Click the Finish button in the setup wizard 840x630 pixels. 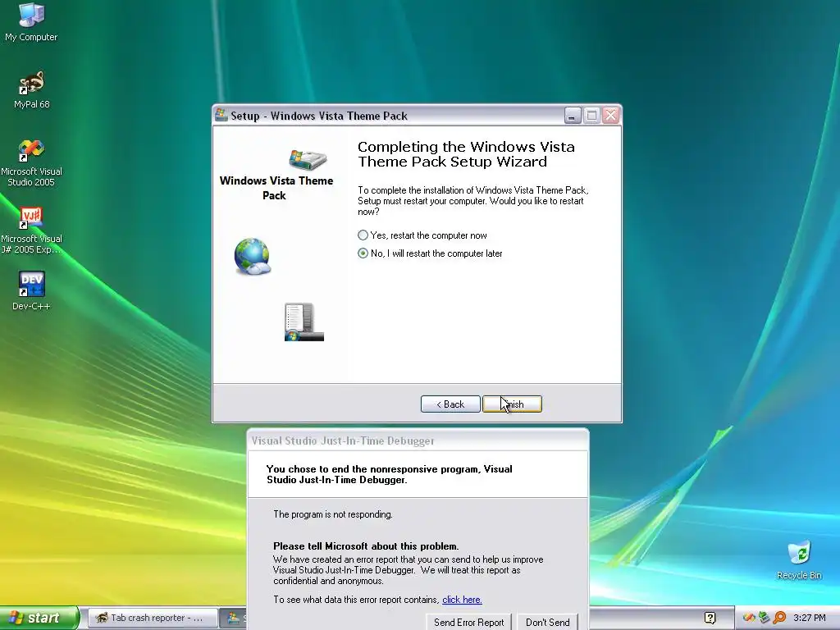[x=512, y=404]
